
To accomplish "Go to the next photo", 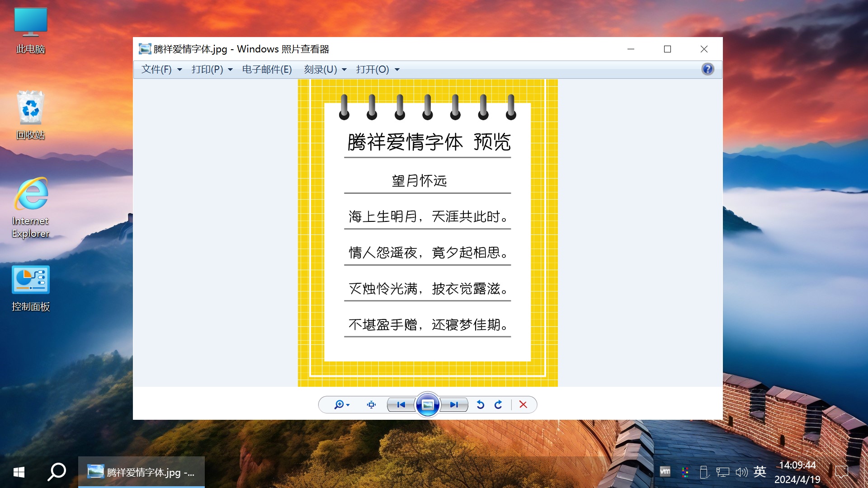I will tap(454, 404).
